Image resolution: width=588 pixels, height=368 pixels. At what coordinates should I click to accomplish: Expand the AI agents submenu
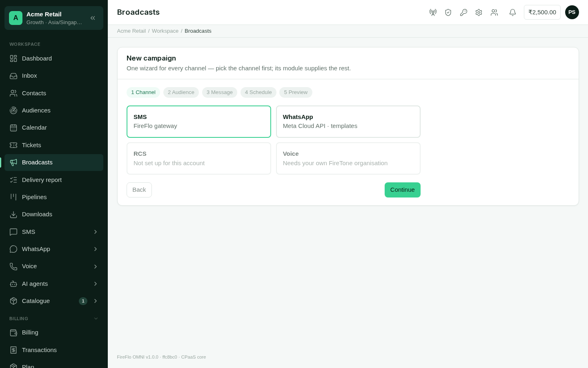tap(96, 284)
